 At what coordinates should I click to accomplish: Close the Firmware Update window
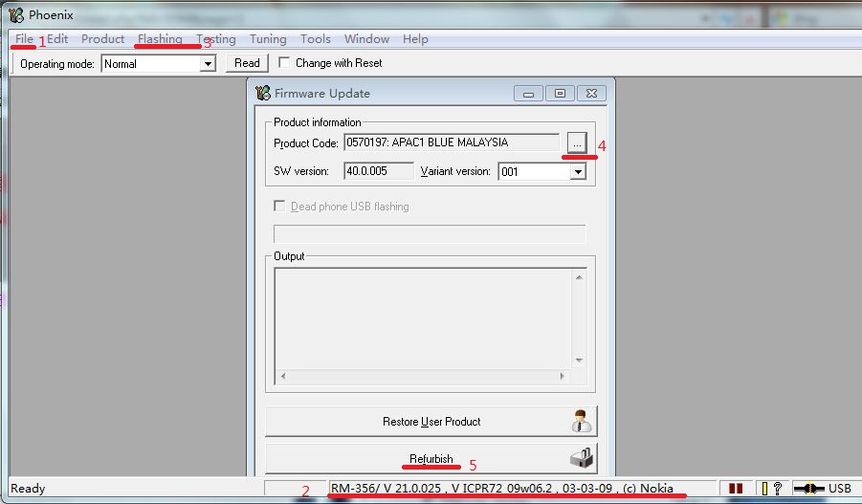click(x=591, y=94)
